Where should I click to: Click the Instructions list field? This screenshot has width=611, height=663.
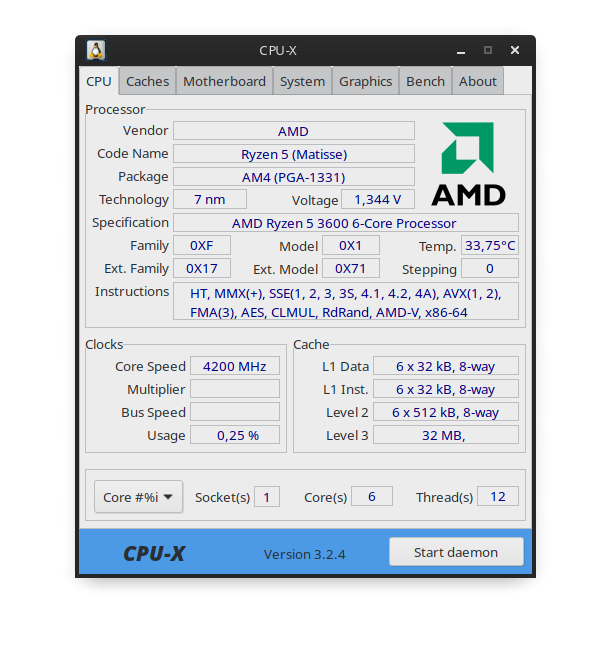(346, 303)
